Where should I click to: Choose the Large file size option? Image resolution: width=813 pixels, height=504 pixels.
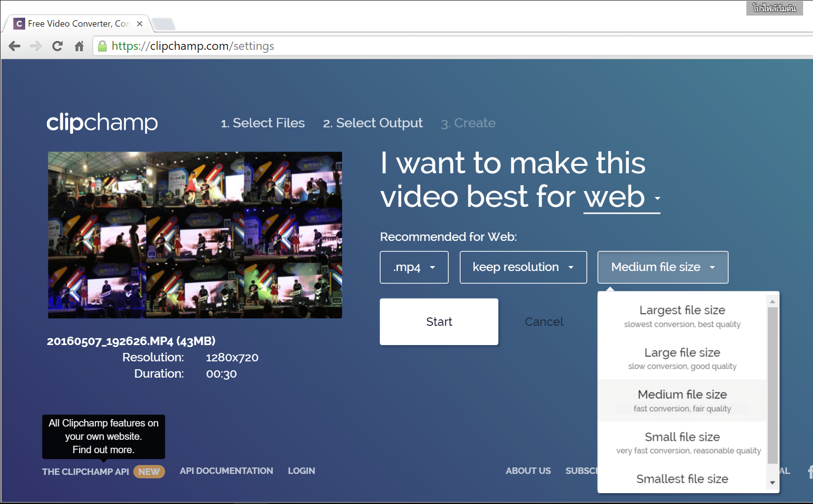pyautogui.click(x=682, y=358)
